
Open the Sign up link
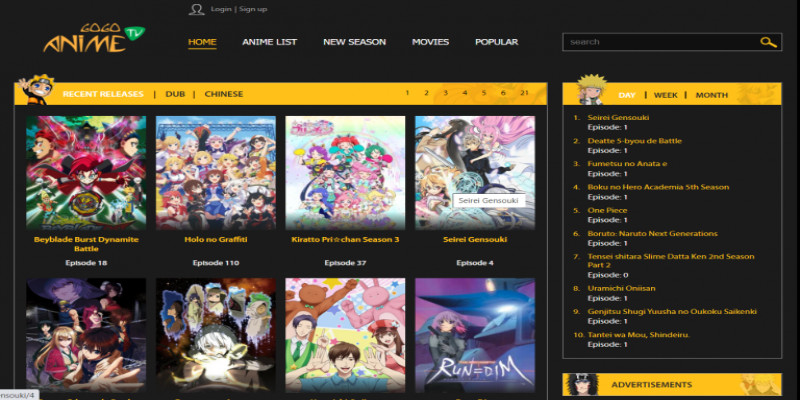pyautogui.click(x=253, y=9)
